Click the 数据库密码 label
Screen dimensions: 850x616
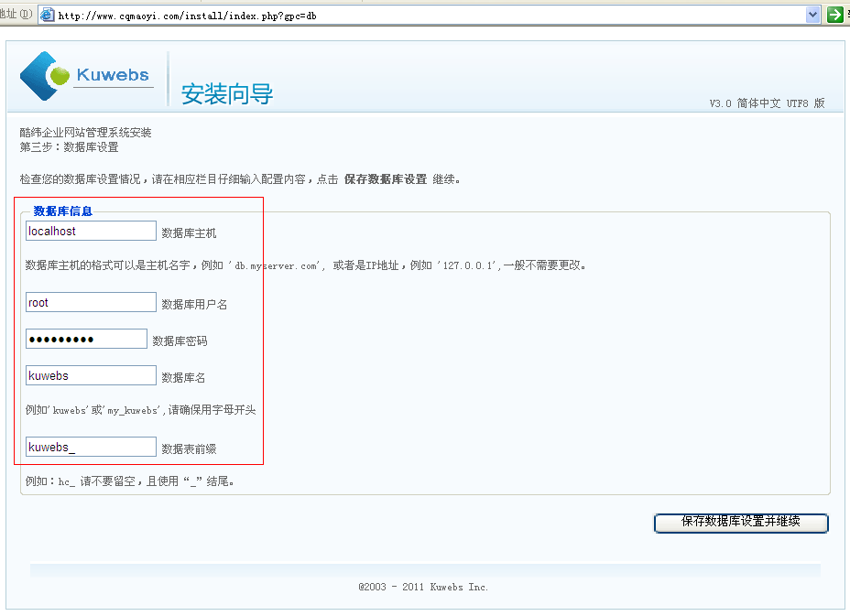pyautogui.click(x=180, y=340)
